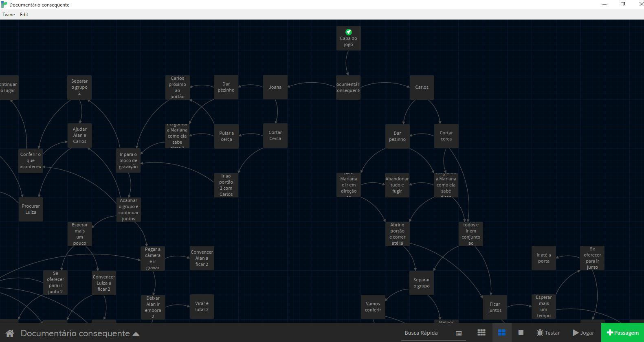644x342 pixels.
Task: Select the Pular a cerca passage
Action: click(226, 136)
